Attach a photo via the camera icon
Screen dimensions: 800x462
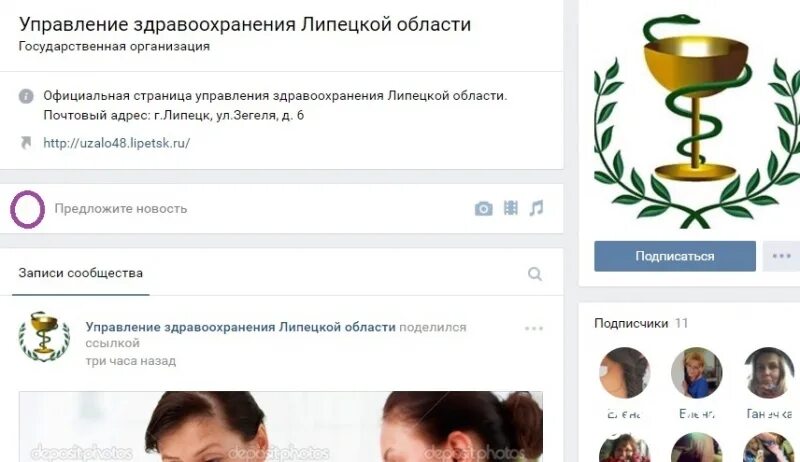click(x=483, y=209)
